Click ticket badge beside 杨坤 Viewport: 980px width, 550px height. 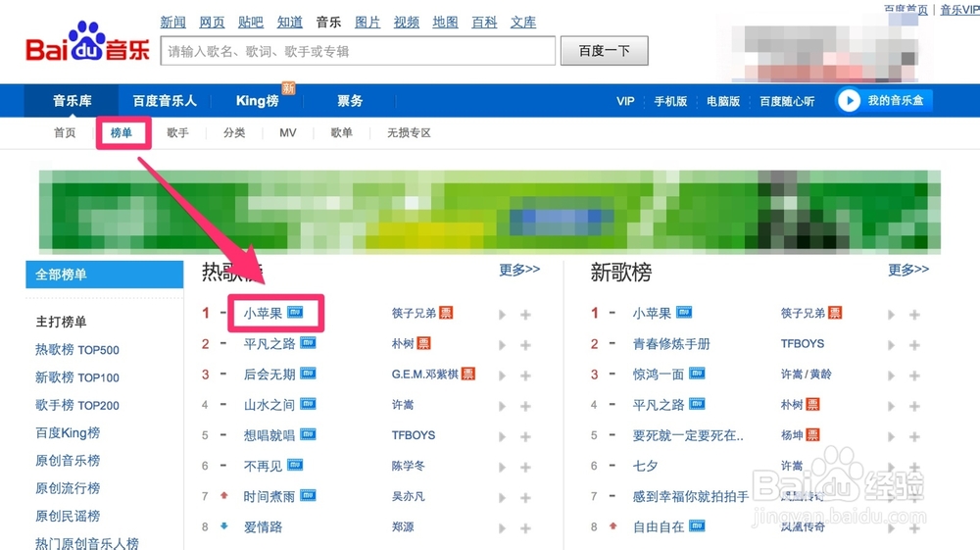click(812, 434)
